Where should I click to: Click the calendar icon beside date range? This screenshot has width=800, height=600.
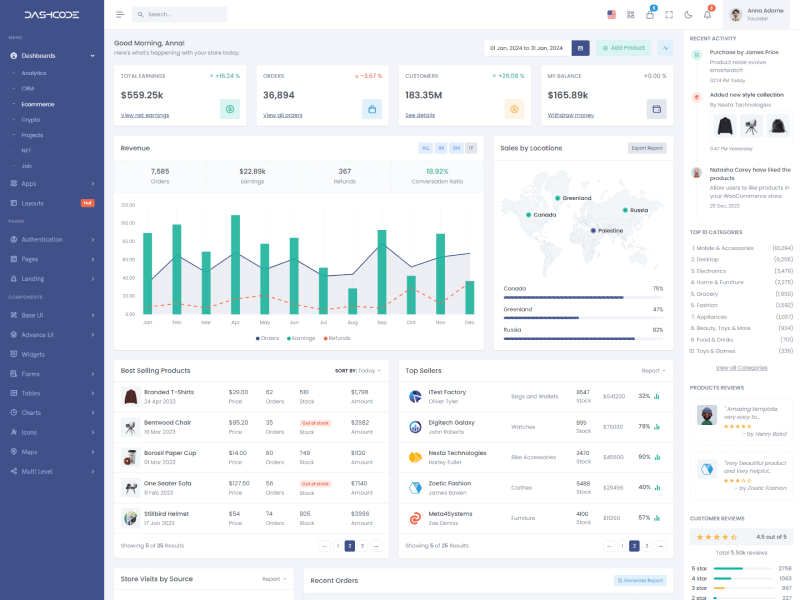580,48
